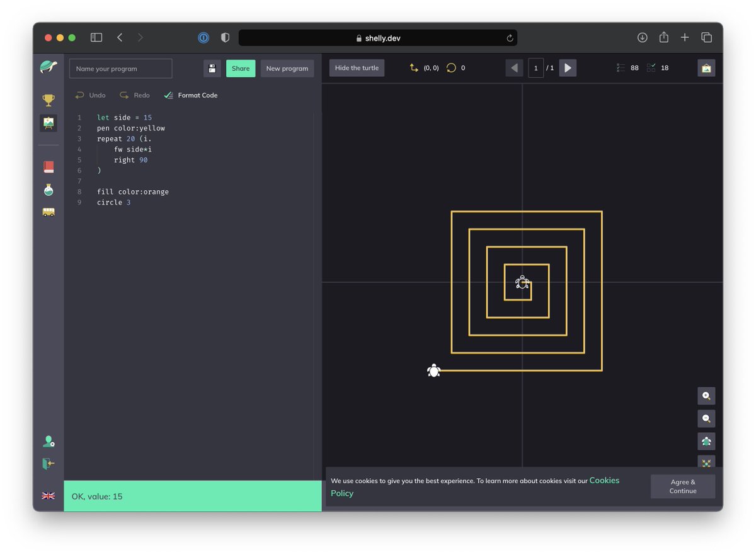The height and width of the screenshot is (555, 756).
Task: Open Safari downloads icon
Action: coord(643,38)
